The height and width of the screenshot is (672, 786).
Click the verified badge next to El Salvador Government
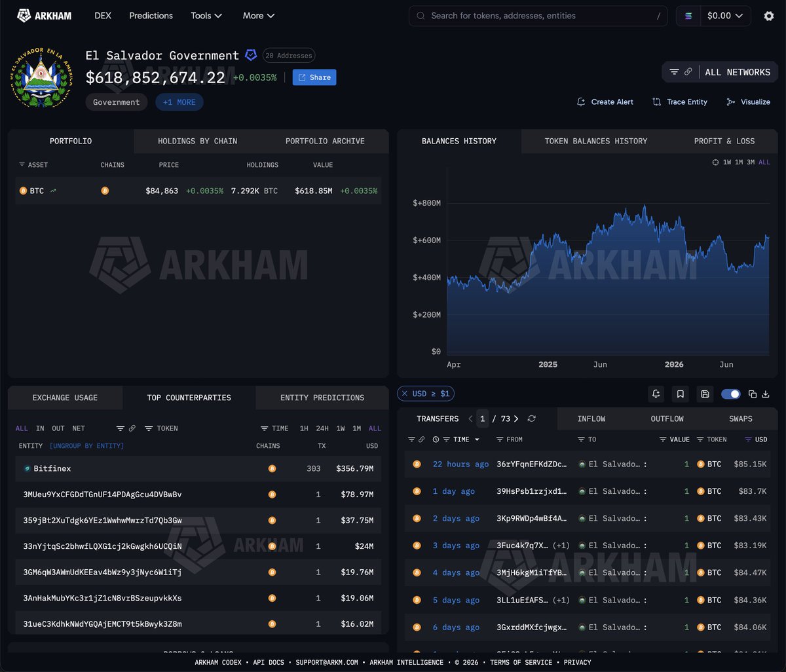coord(251,55)
